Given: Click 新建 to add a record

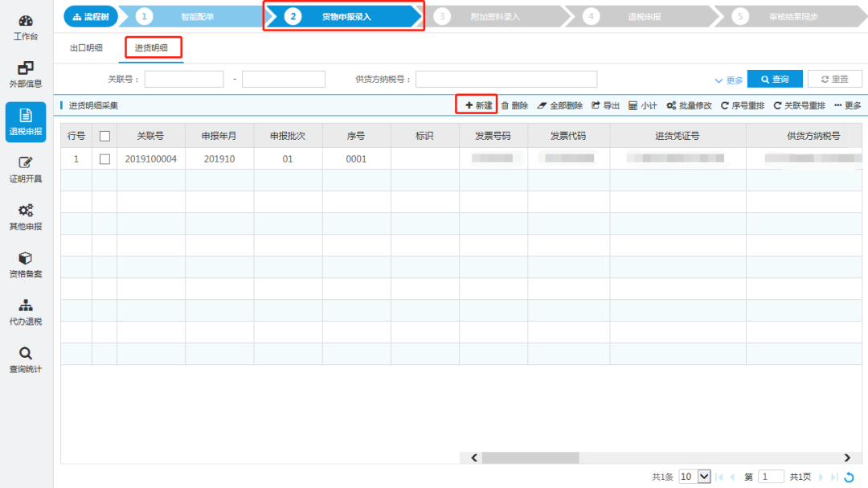Looking at the screenshot, I should [478, 105].
